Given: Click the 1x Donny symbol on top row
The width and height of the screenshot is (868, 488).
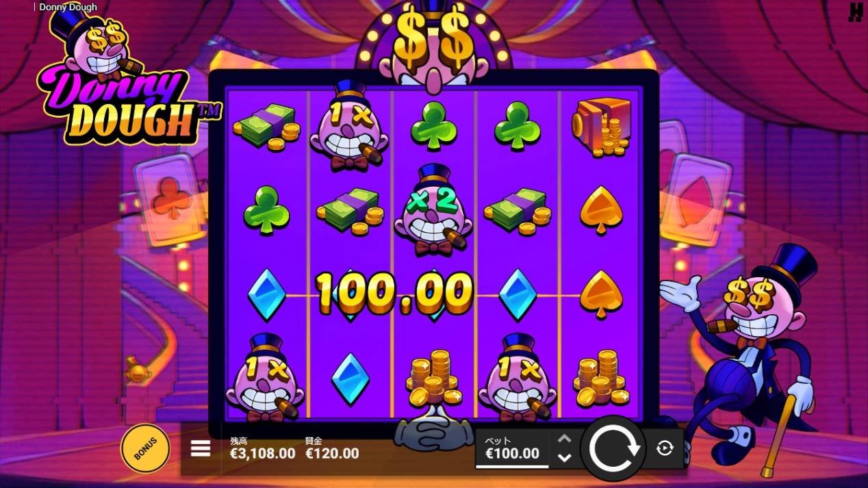Looking at the screenshot, I should tap(349, 127).
